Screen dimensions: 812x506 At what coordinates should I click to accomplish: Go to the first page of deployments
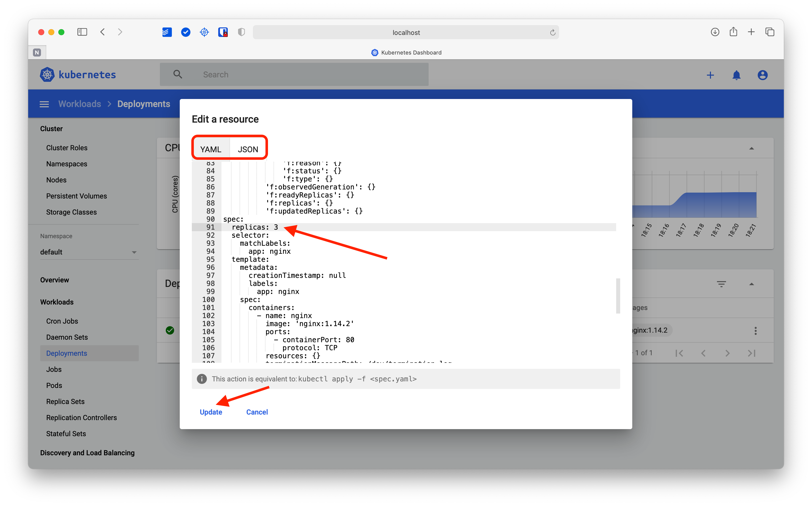[679, 353]
